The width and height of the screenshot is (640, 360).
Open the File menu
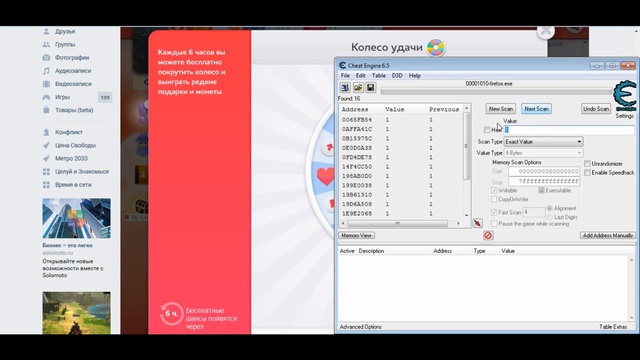pyautogui.click(x=345, y=76)
